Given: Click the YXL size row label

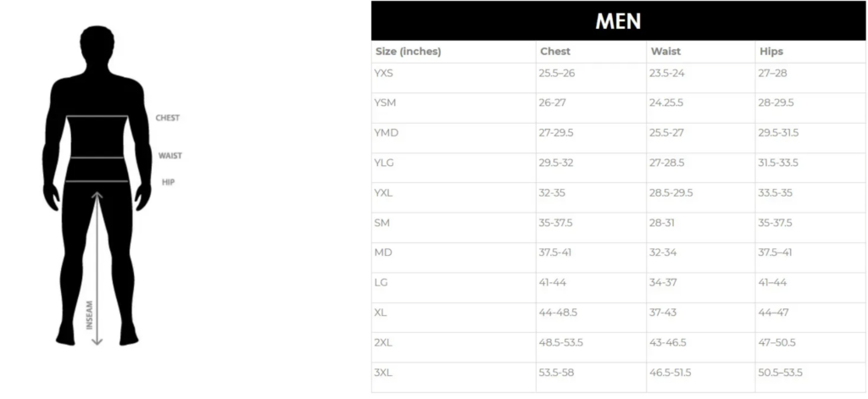Looking at the screenshot, I should 383,192.
